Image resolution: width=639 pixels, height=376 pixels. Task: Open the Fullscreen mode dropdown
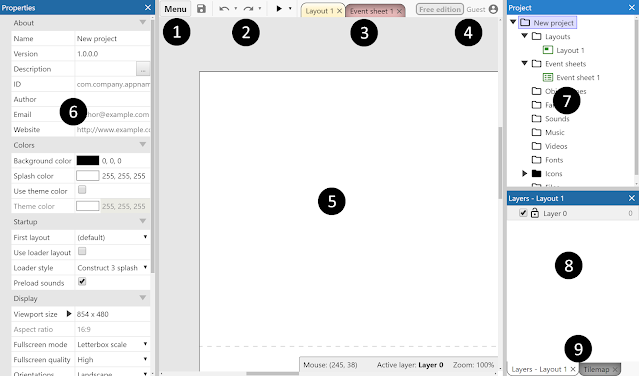click(x=112, y=344)
